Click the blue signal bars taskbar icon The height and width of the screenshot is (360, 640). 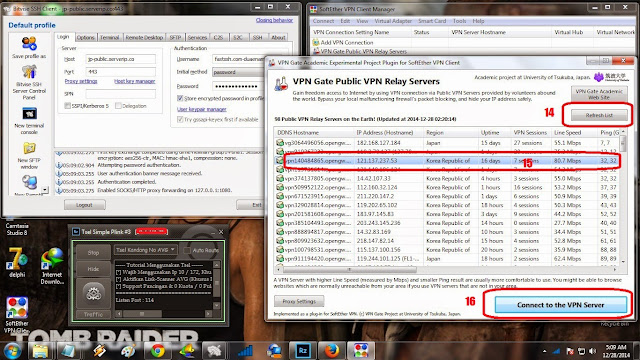245,351
